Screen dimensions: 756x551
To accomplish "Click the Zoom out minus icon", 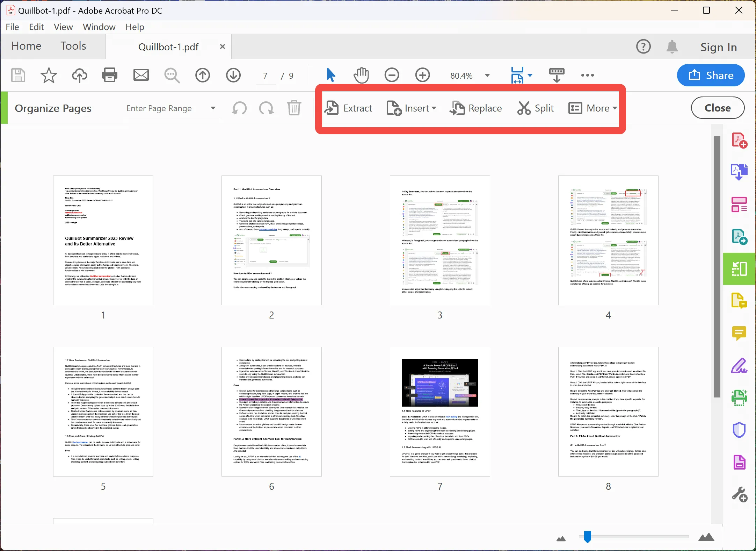I will tap(392, 75).
